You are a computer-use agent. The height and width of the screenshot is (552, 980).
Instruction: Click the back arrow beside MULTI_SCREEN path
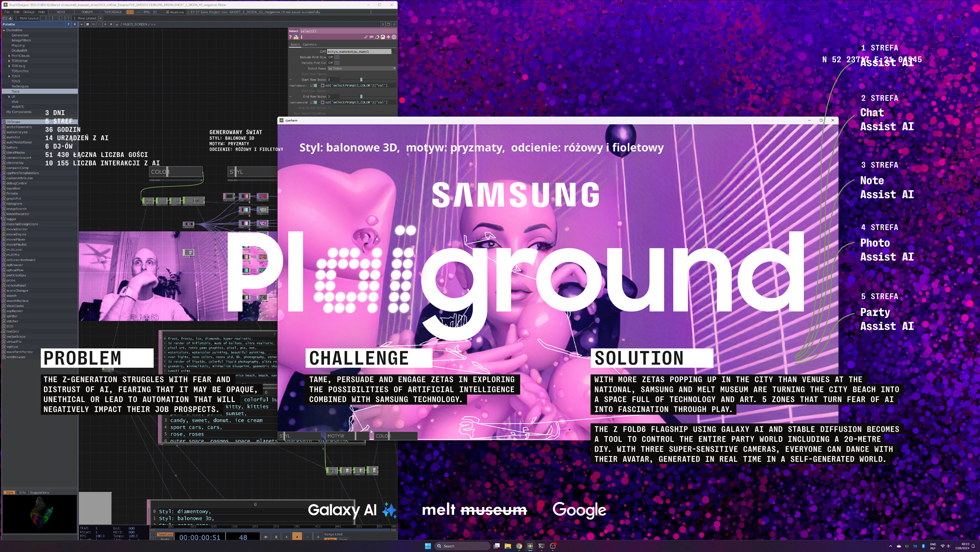[x=94, y=24]
